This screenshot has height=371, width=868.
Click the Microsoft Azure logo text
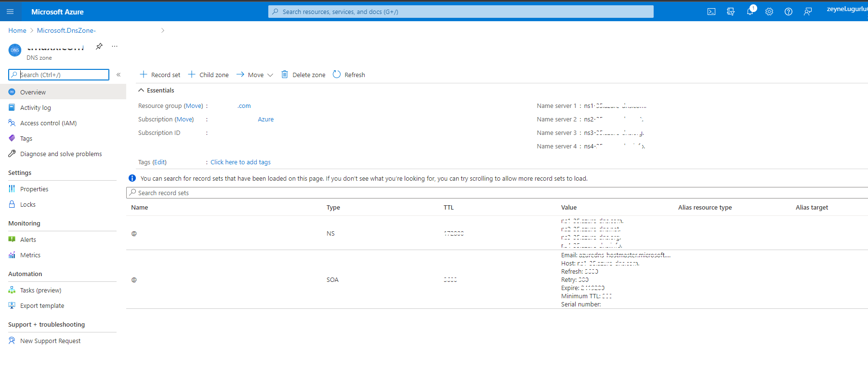coord(57,12)
